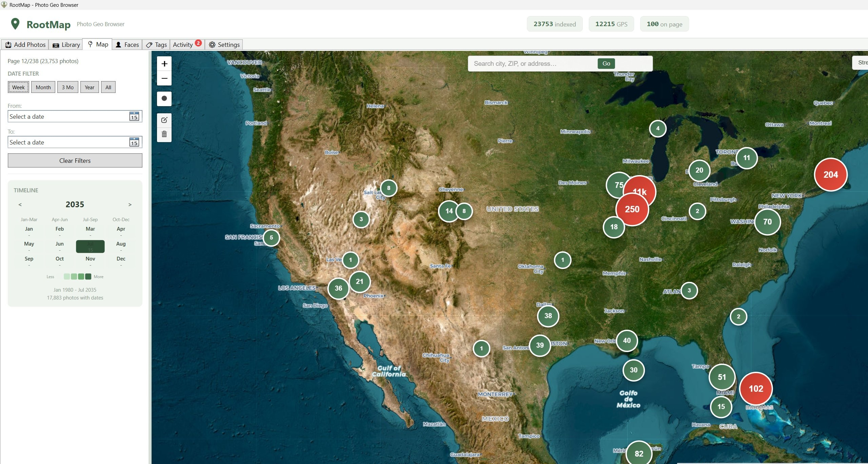Screen dimensions: 868x464
Task: Click the darkest More legend swatch
Action: point(88,276)
